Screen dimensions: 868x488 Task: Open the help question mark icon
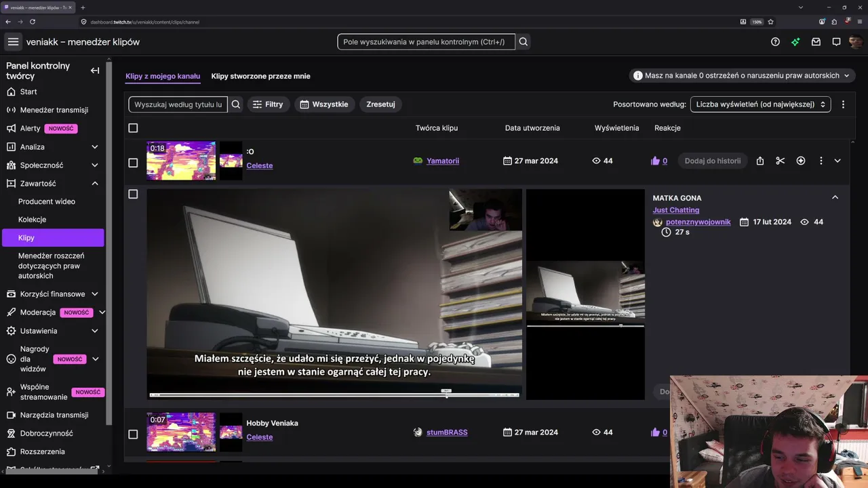(775, 42)
